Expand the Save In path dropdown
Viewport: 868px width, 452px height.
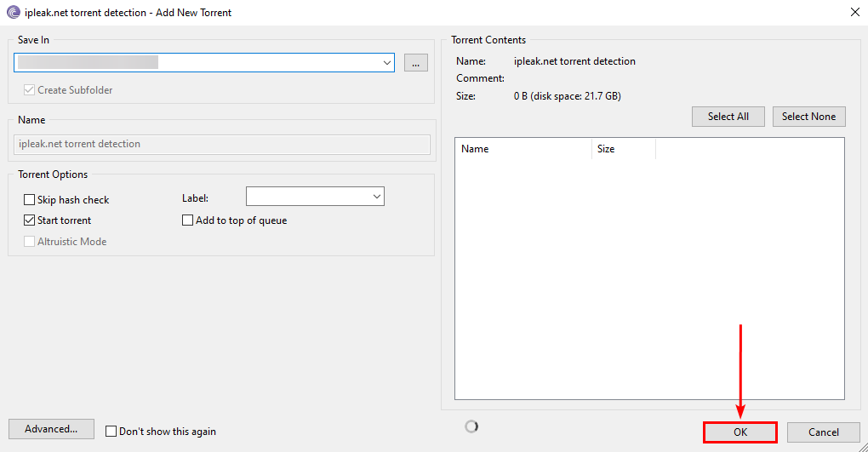tap(387, 62)
